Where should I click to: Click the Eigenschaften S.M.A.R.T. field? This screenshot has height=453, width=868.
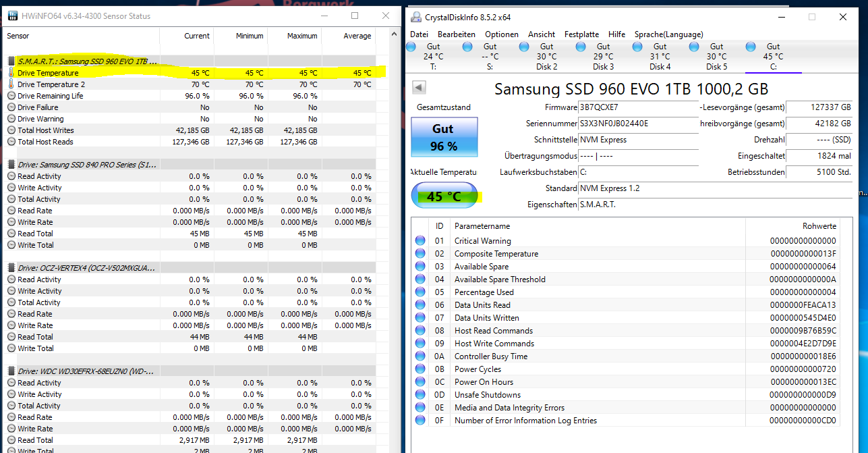coord(715,205)
